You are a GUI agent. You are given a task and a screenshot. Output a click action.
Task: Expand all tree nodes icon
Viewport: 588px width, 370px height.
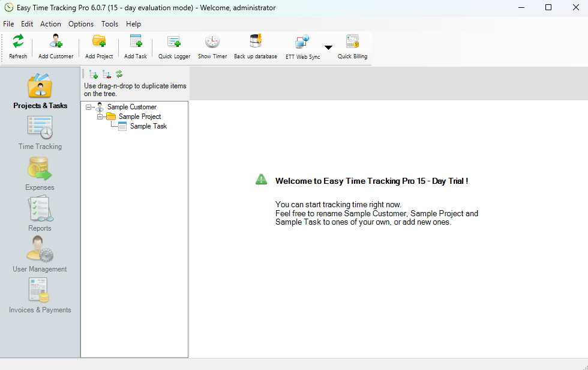point(94,74)
